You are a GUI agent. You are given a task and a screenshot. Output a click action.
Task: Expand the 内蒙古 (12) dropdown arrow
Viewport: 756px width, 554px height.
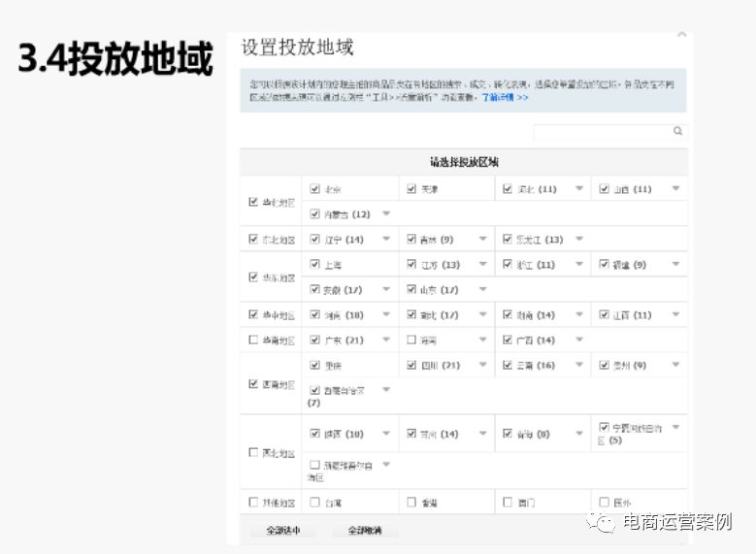point(386,213)
